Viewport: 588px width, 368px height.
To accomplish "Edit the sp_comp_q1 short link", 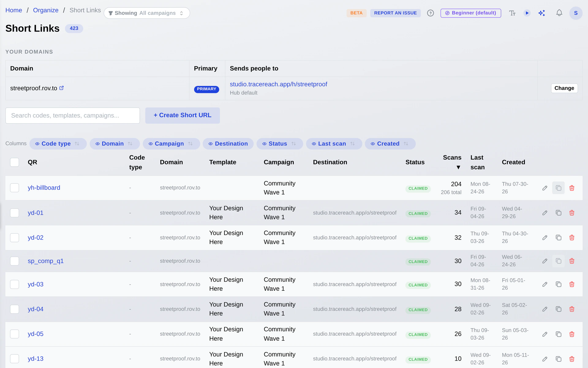I will click(545, 261).
